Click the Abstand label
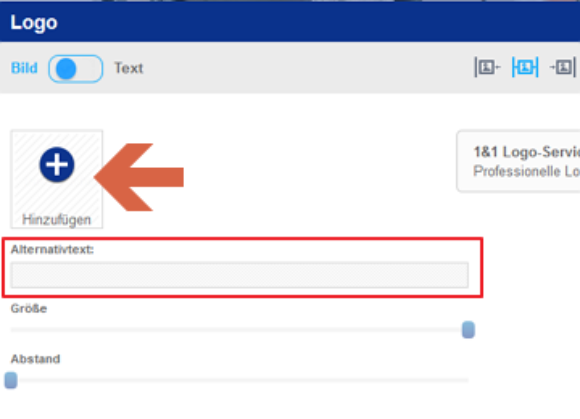This screenshot has width=580, height=419. (x=35, y=359)
